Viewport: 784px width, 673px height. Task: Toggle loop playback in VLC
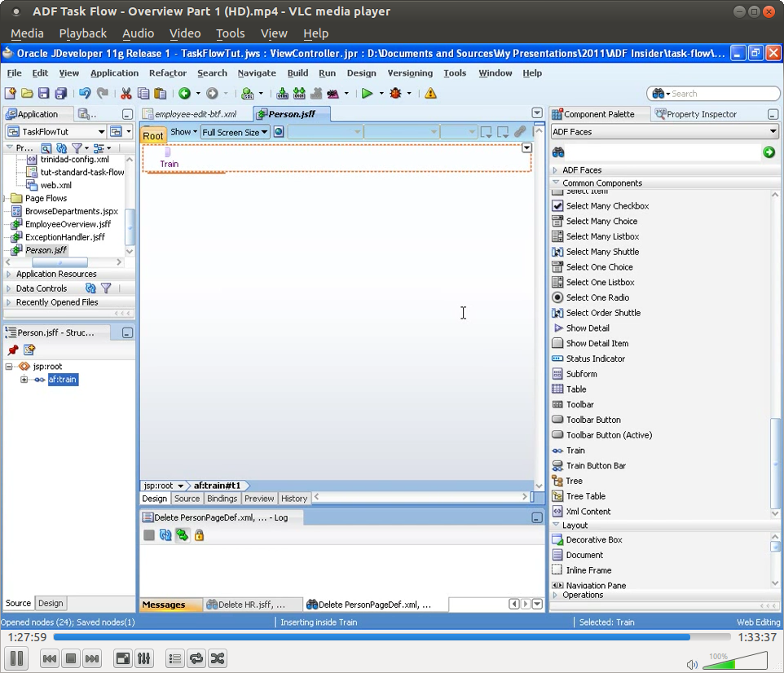[196, 659]
